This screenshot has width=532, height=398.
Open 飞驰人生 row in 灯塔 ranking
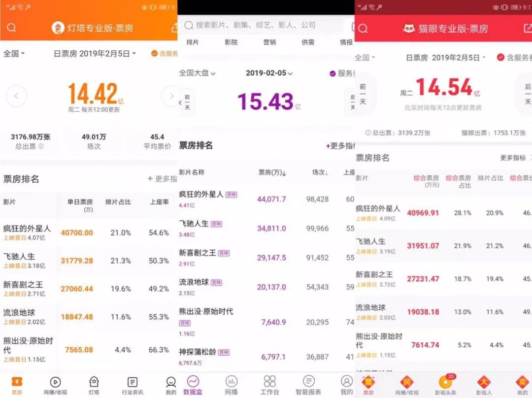[x=89, y=261]
